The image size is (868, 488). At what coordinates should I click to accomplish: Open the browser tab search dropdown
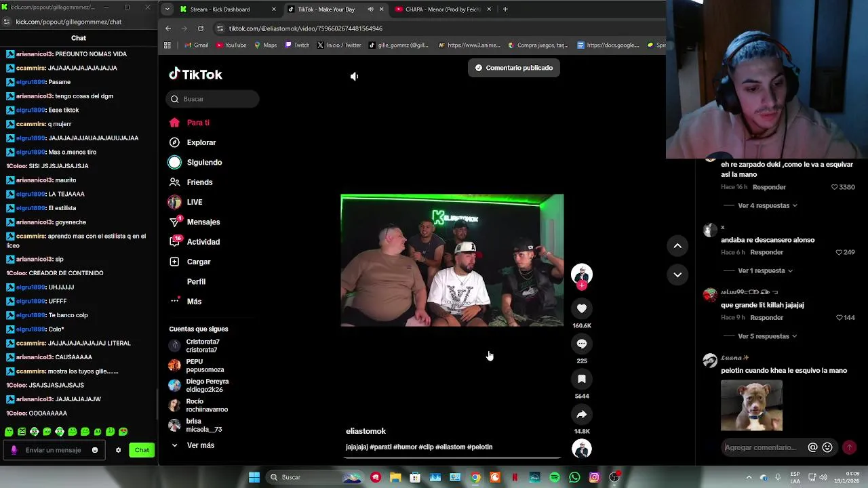click(167, 9)
